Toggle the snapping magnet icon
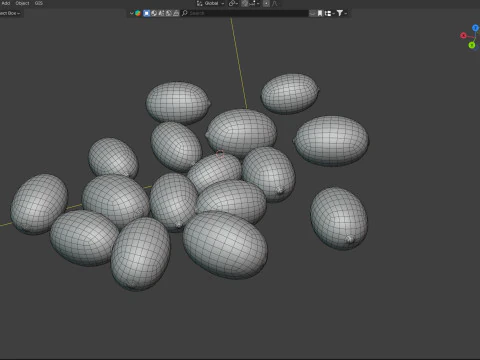The image size is (480, 360). pyautogui.click(x=245, y=3)
